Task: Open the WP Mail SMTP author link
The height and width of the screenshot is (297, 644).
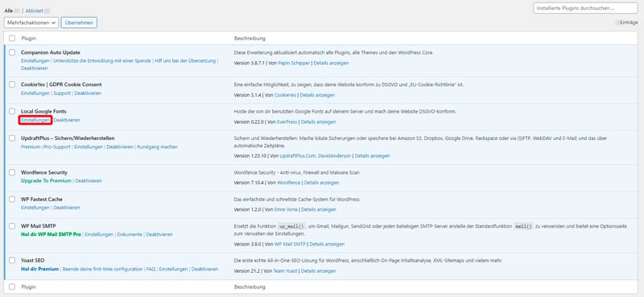Action: [290, 244]
